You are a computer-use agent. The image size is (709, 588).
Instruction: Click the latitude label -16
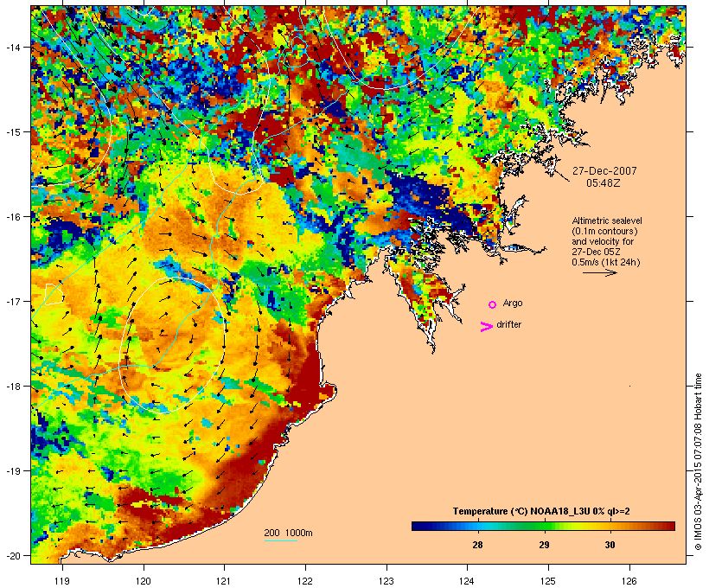pyautogui.click(x=13, y=217)
